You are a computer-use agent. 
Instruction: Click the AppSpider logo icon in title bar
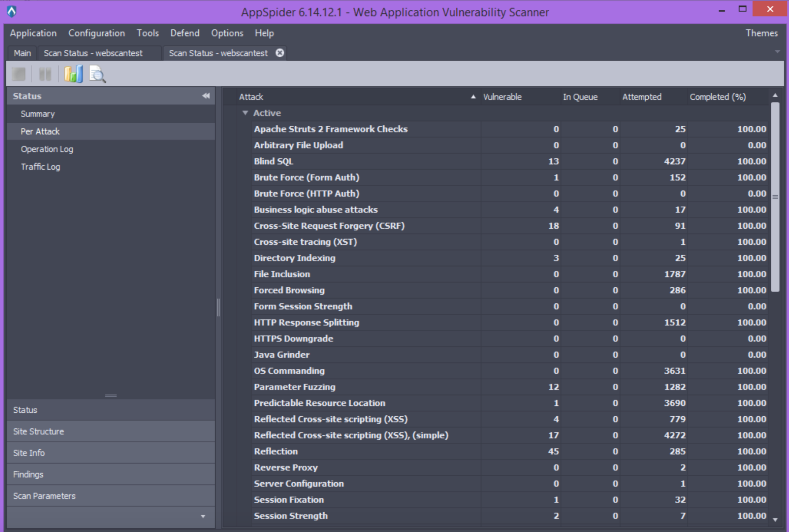[12, 12]
